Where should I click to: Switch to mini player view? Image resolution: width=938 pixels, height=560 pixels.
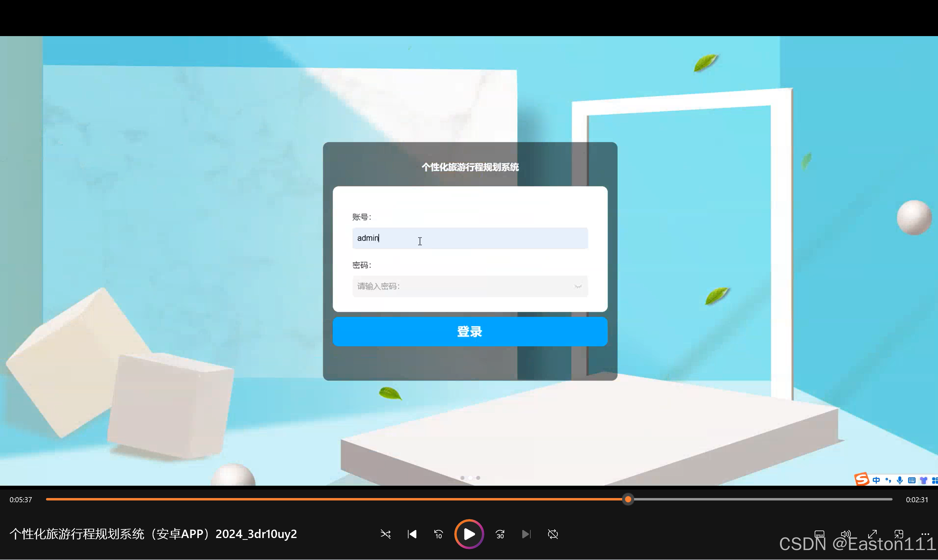pos(899,534)
